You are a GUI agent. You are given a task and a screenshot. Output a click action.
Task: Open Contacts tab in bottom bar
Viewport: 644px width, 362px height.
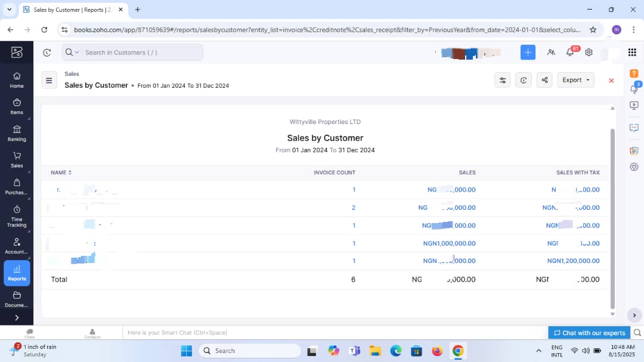coord(92,333)
